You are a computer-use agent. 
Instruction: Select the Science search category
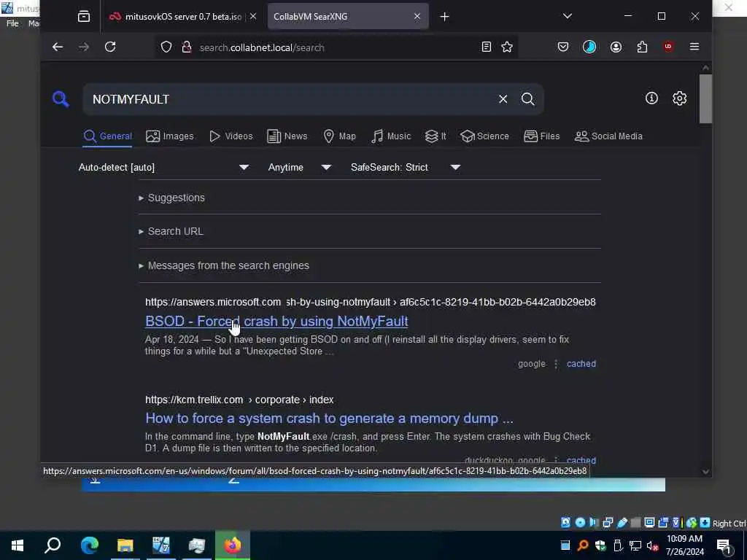tap(485, 136)
